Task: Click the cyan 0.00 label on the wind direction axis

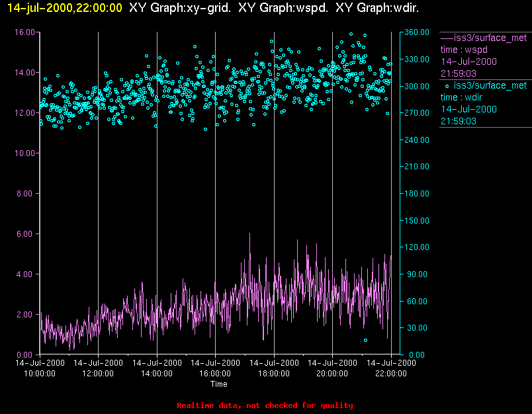Action: [417, 355]
